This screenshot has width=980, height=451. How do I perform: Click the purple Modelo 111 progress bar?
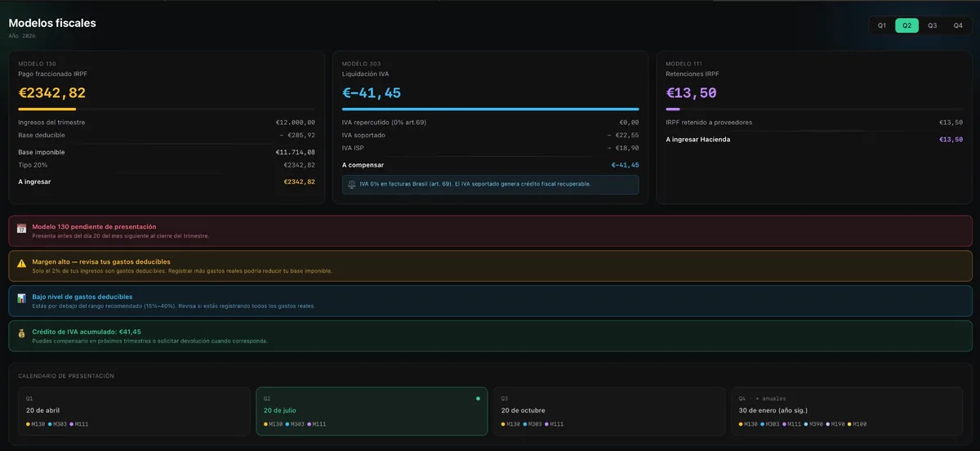coord(673,109)
